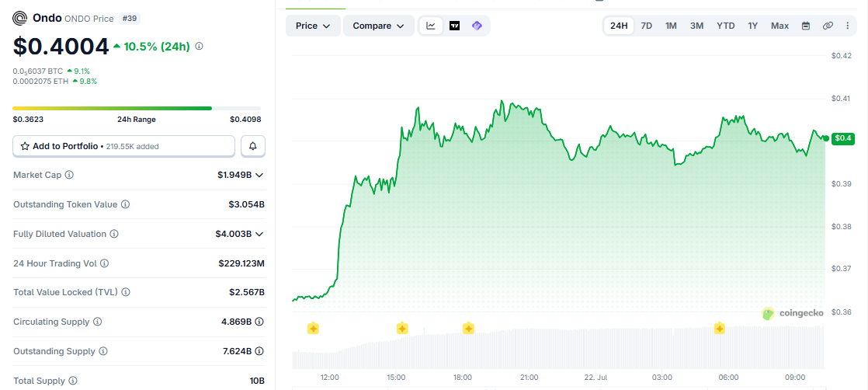Select the YTD time range
Image resolution: width=868 pixels, height=390 pixels.
[x=726, y=26]
